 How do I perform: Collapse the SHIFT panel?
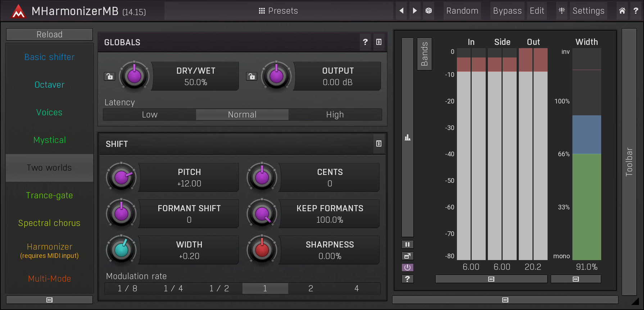[379, 144]
